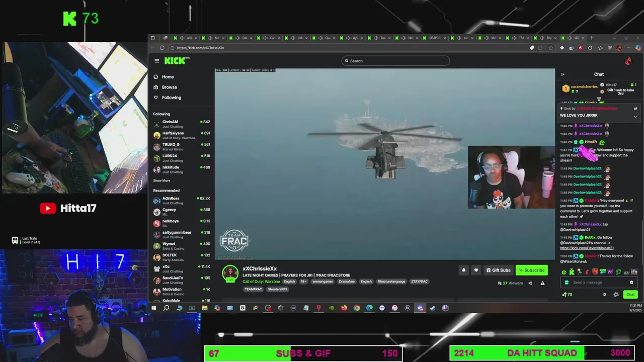Screen dimensions: 644x362
Task: Click the 17 Viewers count
Action: (511, 283)
